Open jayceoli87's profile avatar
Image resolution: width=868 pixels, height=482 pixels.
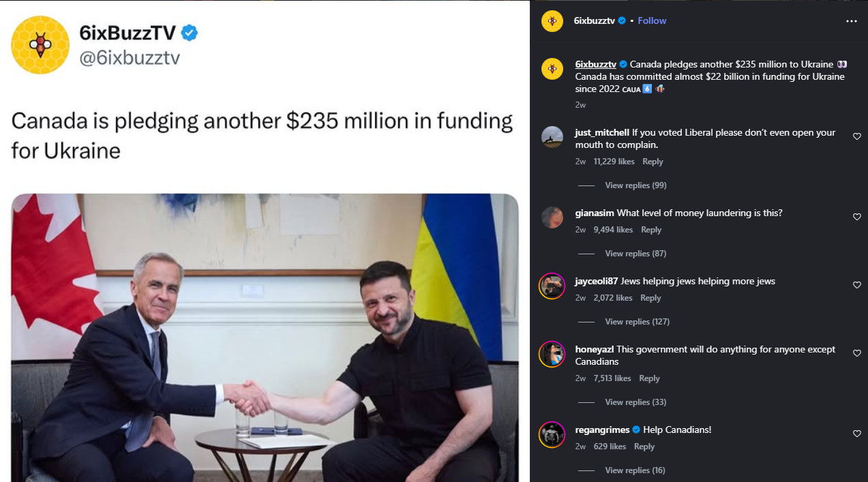(x=552, y=286)
